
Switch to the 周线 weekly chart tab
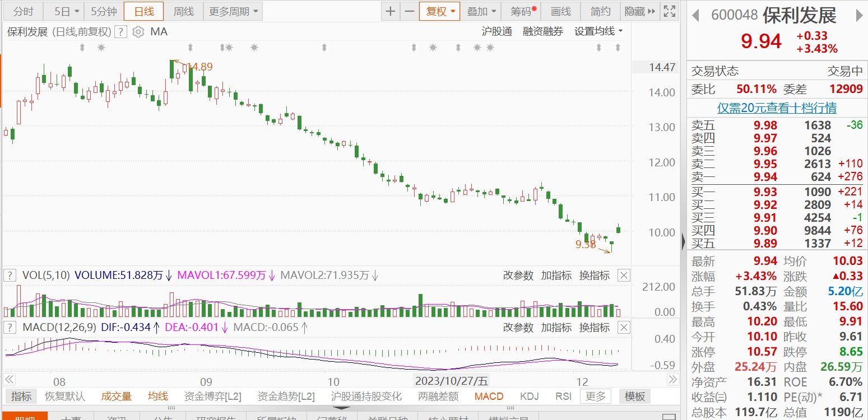[x=183, y=11]
